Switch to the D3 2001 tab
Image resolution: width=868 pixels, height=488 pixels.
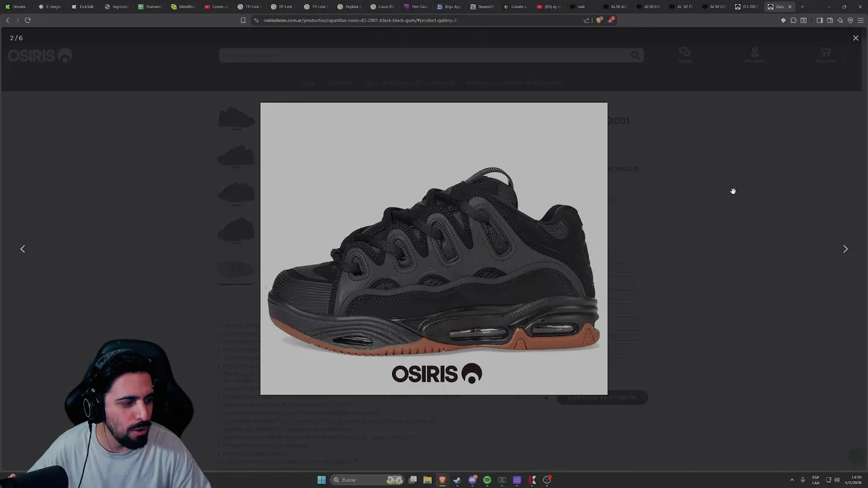click(746, 7)
